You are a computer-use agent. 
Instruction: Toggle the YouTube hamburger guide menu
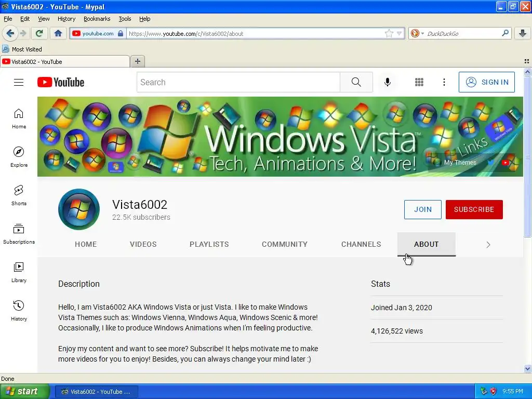coord(19,82)
